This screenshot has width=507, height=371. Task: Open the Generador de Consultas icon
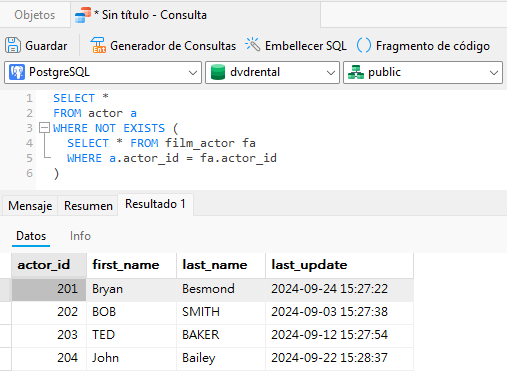(x=98, y=45)
